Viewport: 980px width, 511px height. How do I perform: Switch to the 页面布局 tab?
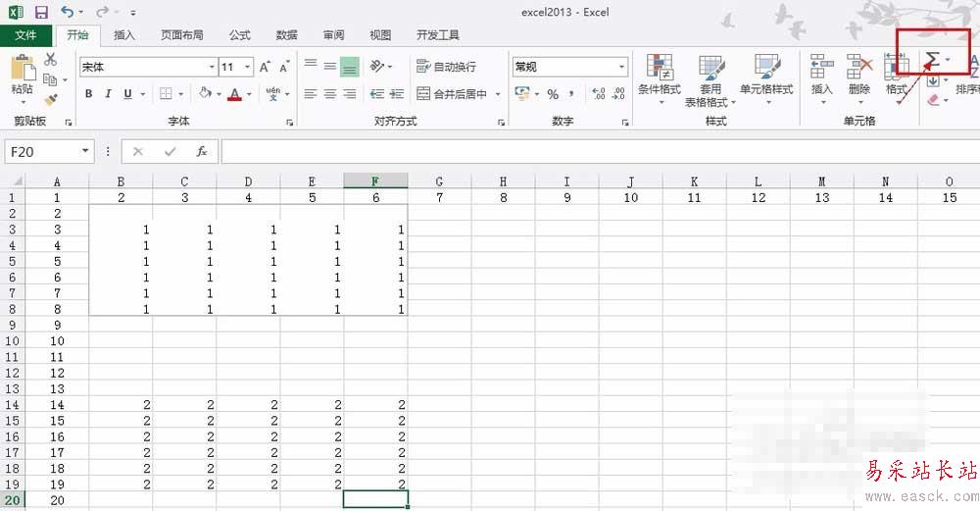point(182,35)
